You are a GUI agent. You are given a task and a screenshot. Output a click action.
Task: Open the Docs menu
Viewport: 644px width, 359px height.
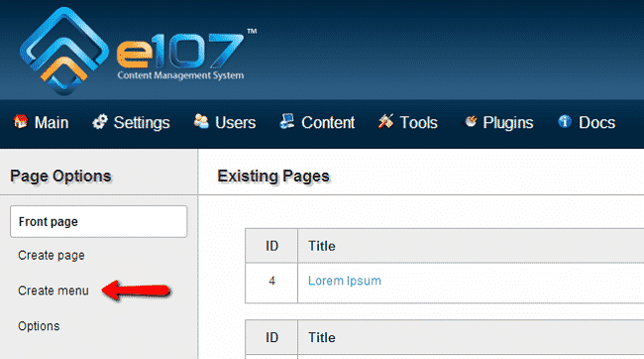click(x=596, y=123)
